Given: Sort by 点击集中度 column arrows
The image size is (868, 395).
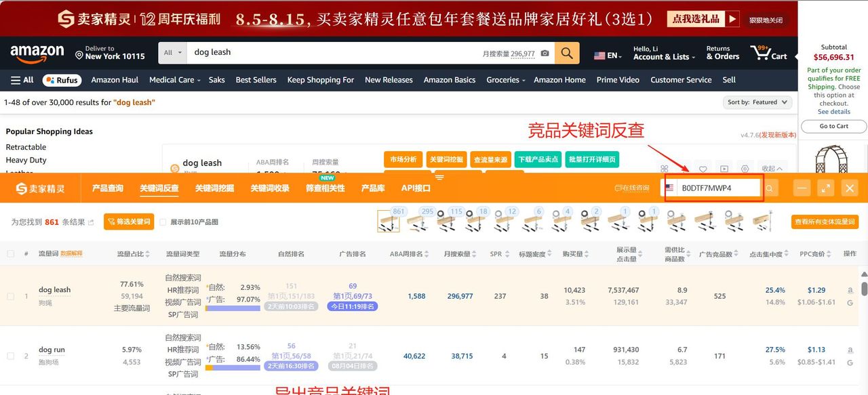Looking at the screenshot, I should click(x=787, y=254).
